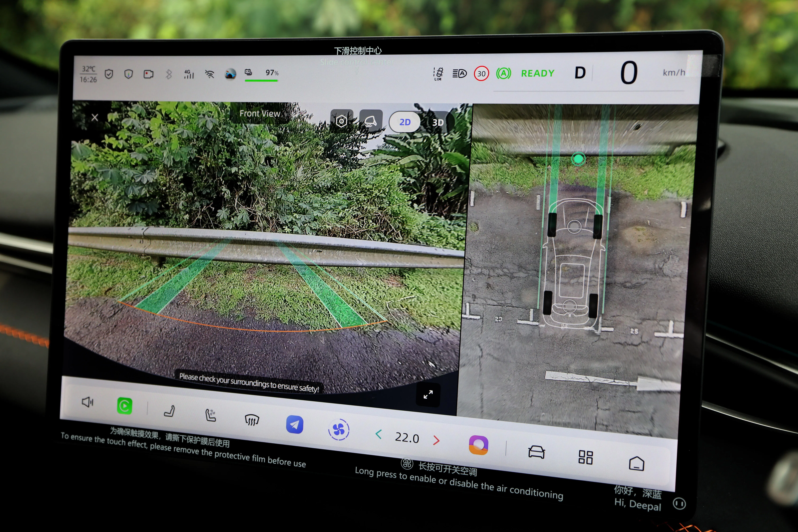Expand front camera to fullscreen

(428, 395)
